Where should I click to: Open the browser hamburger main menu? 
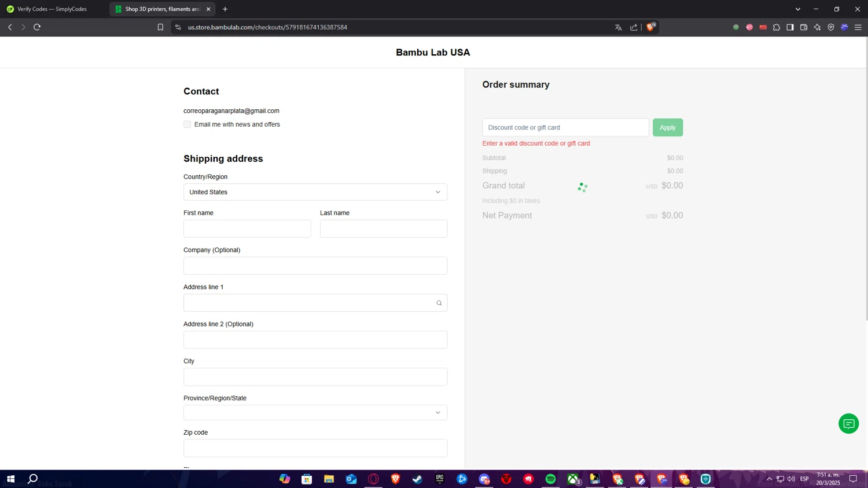point(858,27)
